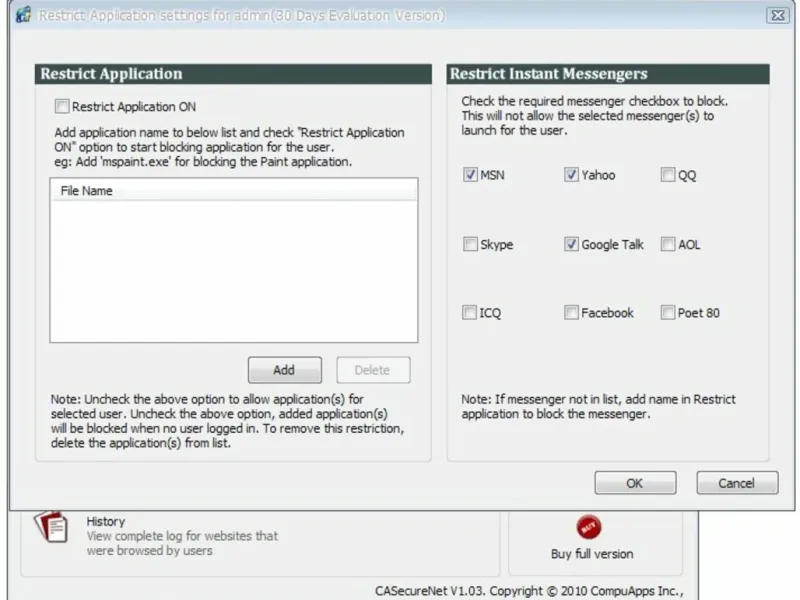The width and height of the screenshot is (800, 600).
Task: Check the QQ messenger checkbox
Action: (x=668, y=175)
